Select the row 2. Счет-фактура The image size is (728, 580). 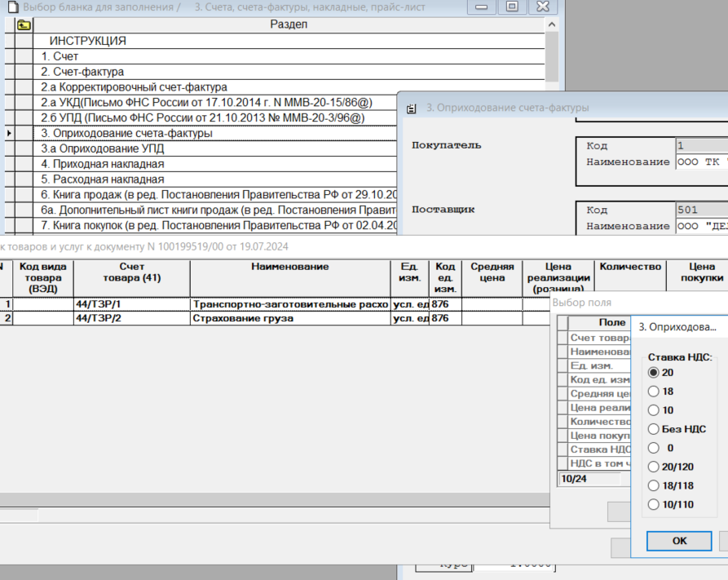(289, 72)
